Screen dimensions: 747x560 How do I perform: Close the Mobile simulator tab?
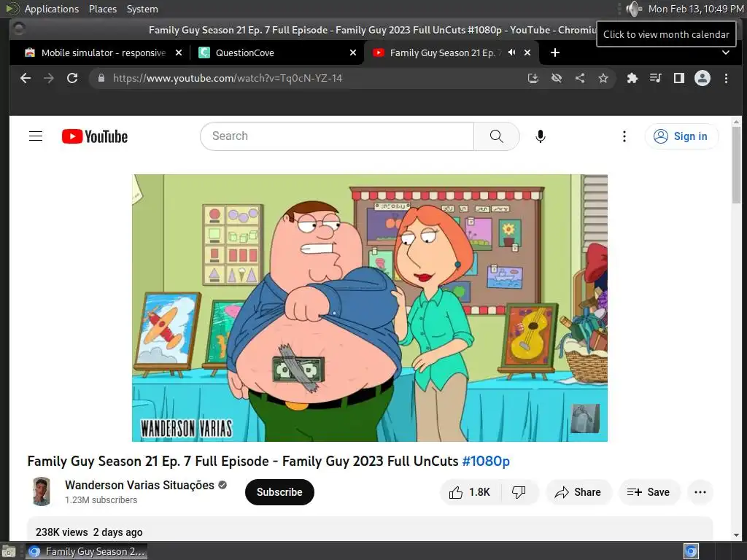(179, 52)
